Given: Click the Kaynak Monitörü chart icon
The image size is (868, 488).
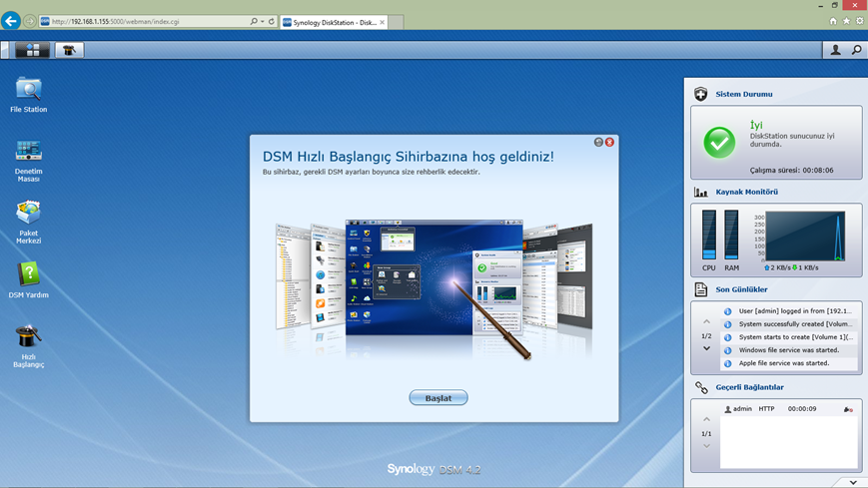Looking at the screenshot, I should point(701,192).
